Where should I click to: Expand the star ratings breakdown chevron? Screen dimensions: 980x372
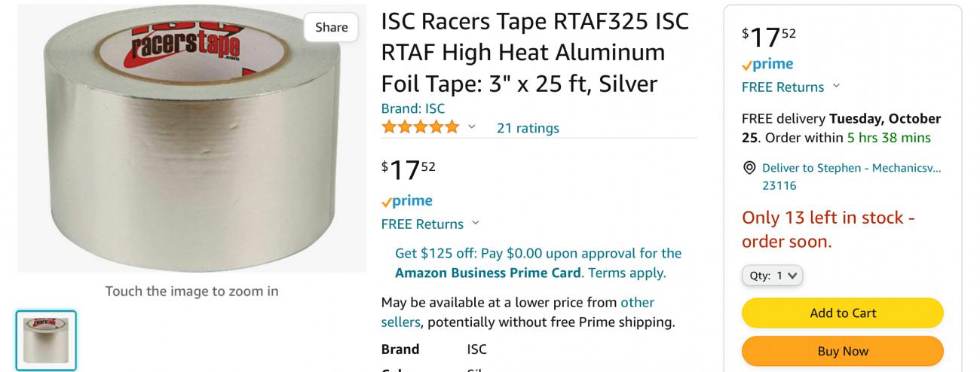point(472,127)
